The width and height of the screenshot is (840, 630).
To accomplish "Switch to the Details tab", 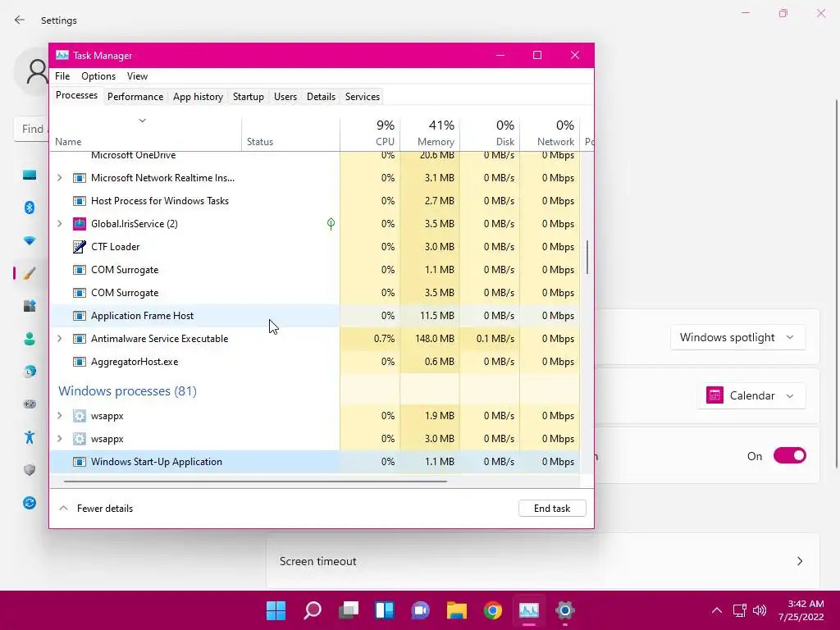I will 321,97.
